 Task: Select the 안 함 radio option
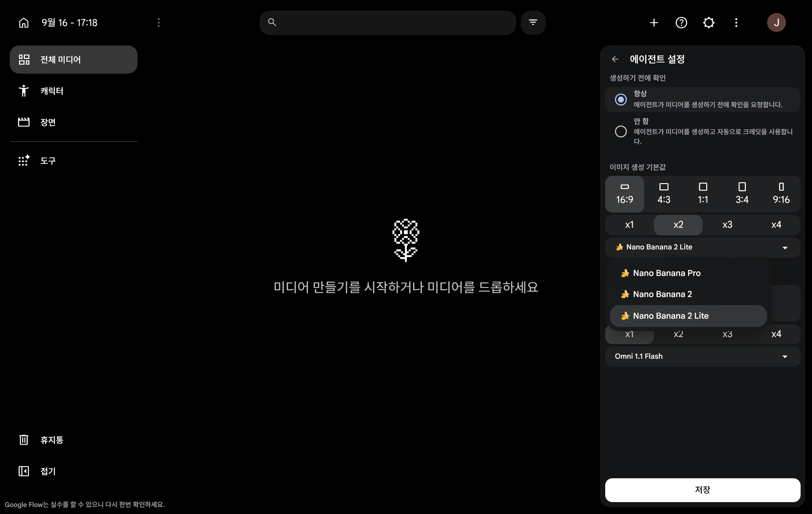620,131
